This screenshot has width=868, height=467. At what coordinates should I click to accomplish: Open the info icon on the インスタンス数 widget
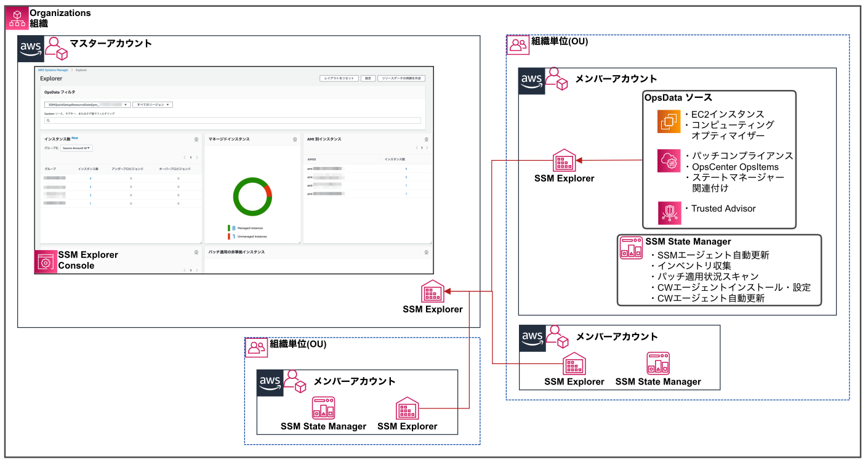pos(196,140)
